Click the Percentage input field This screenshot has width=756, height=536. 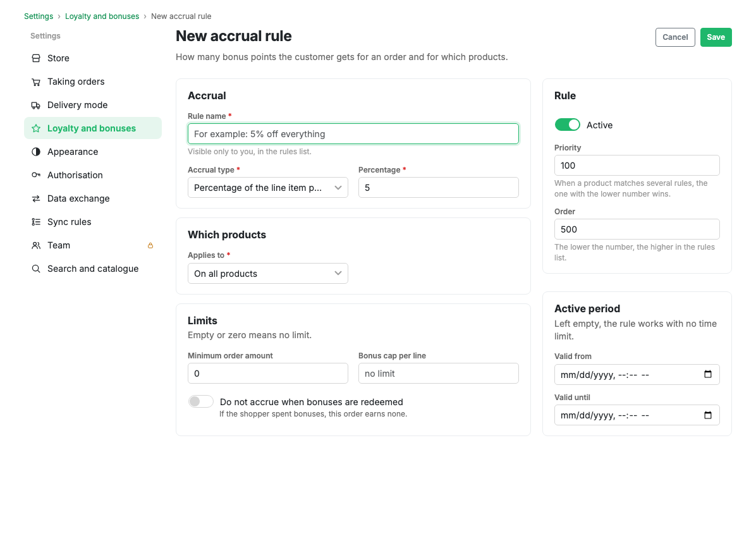click(439, 188)
